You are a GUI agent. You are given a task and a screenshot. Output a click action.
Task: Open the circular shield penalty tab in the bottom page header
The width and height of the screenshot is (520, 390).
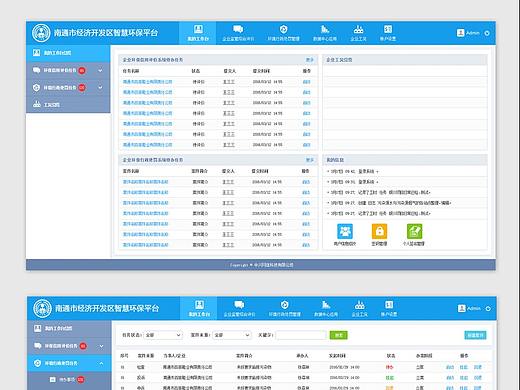click(284, 308)
